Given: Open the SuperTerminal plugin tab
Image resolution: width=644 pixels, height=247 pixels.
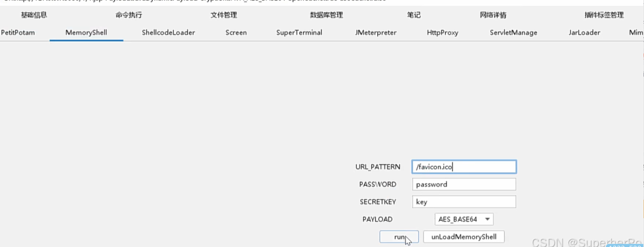Looking at the screenshot, I should pos(299,32).
